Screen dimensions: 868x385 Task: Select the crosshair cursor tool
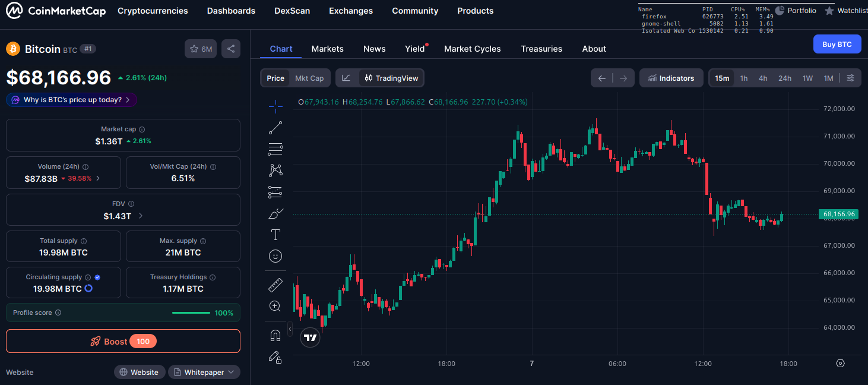[275, 106]
